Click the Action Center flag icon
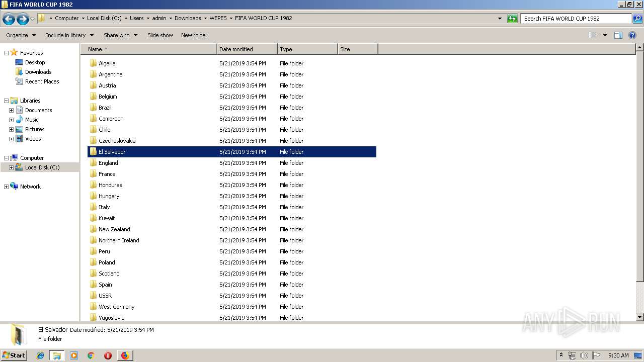Screen dimensions: 644x362 tap(596, 355)
